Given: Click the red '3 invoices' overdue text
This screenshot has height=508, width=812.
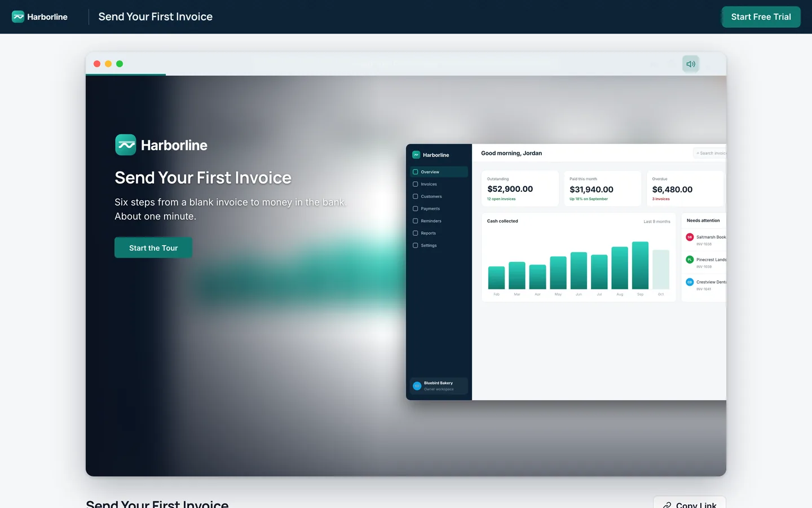Looking at the screenshot, I should pyautogui.click(x=661, y=199).
